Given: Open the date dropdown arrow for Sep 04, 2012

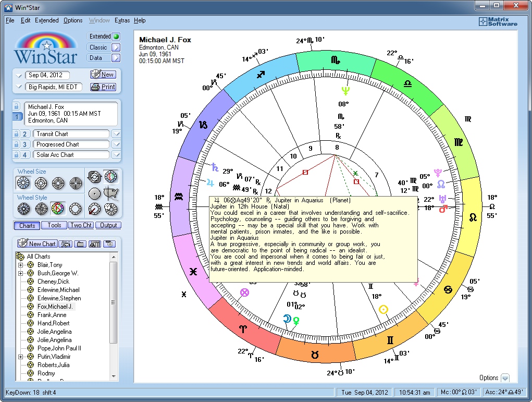Looking at the screenshot, I should pyautogui.click(x=19, y=76).
